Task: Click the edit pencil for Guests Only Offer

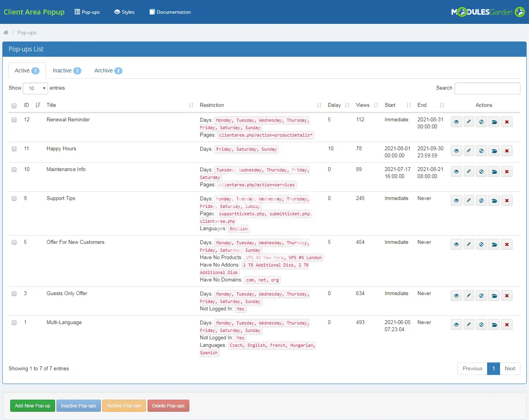Action: pos(469,296)
